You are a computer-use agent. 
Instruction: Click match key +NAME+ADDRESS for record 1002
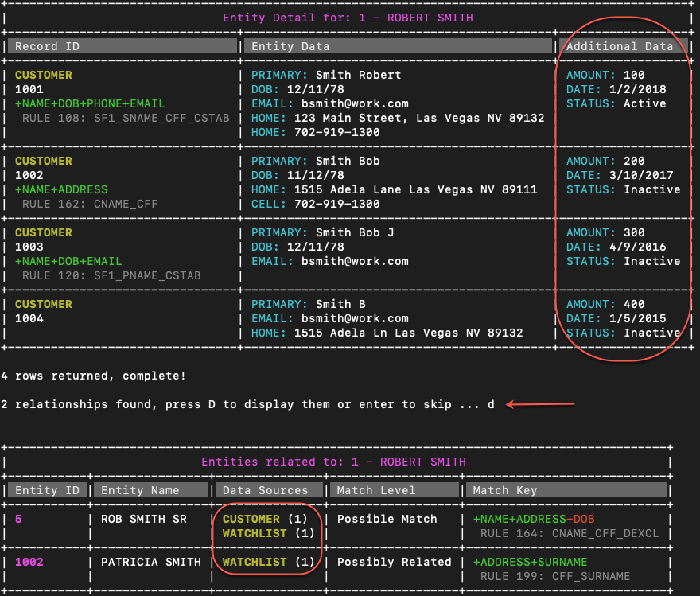click(61, 189)
